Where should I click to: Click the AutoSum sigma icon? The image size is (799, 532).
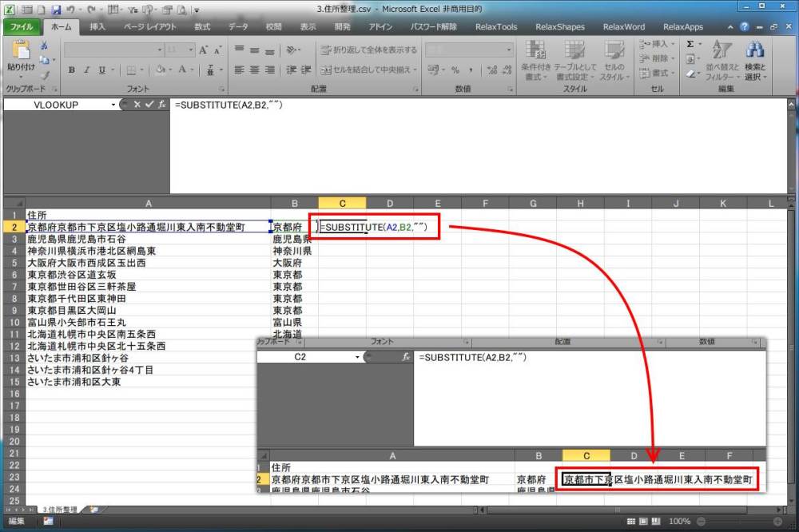691,45
